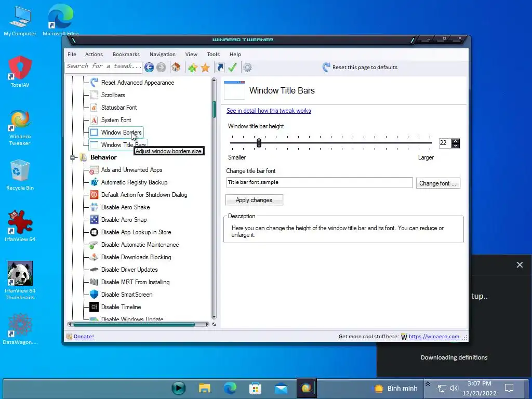Open the Navigation menu
Screen dimensions: 532x399
pyautogui.click(x=163, y=54)
